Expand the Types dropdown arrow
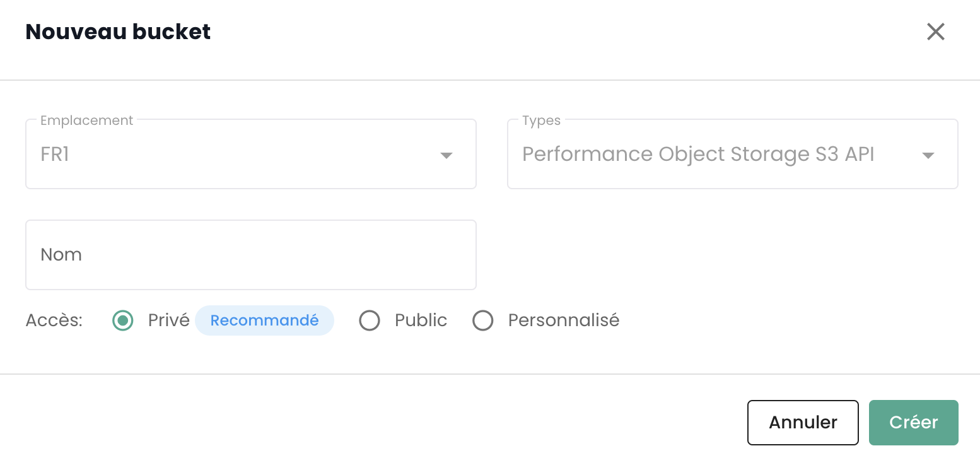 pyautogui.click(x=928, y=155)
